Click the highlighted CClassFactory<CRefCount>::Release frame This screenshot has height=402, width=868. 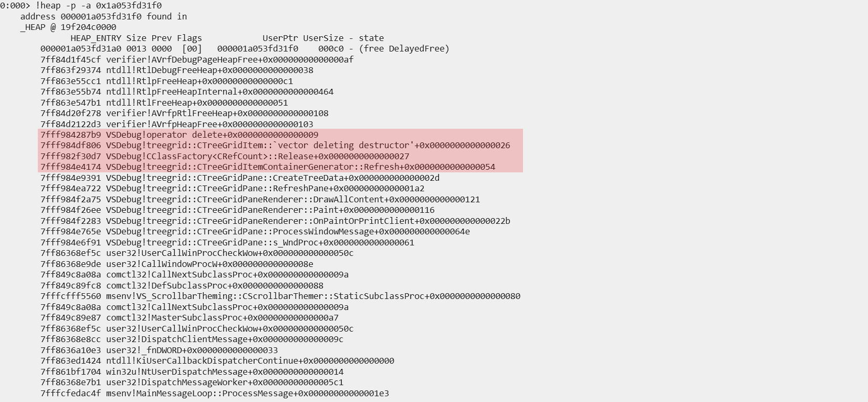pos(225,157)
